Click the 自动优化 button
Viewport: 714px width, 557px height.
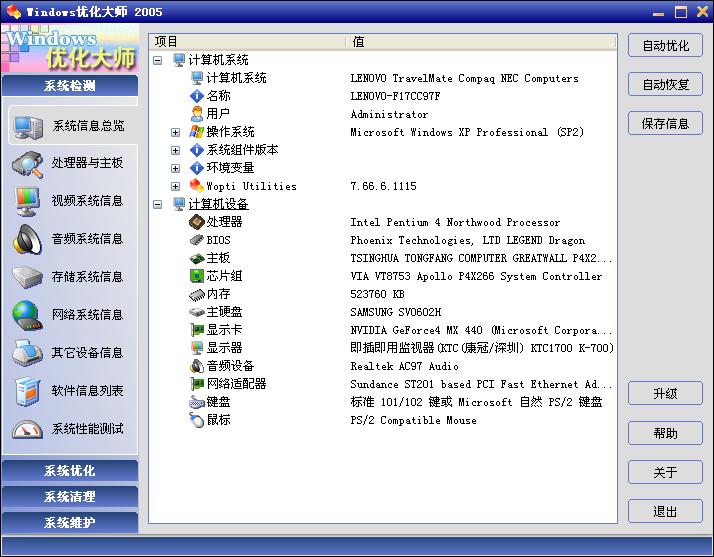pos(665,46)
